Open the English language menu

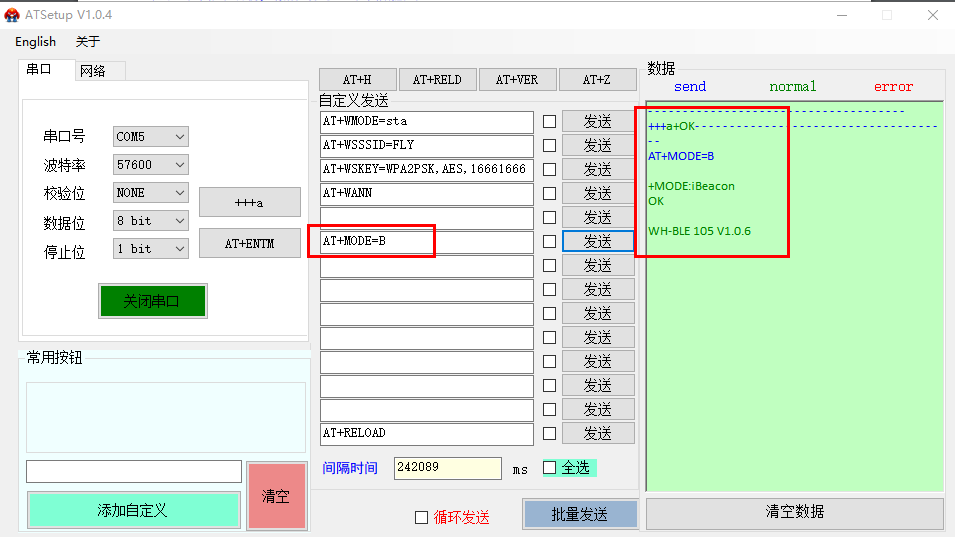click(35, 42)
